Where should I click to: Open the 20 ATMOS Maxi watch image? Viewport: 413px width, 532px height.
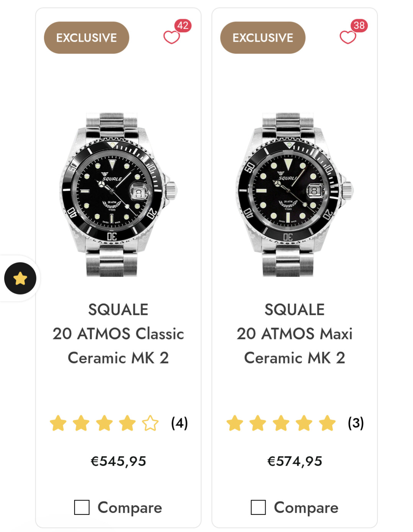tap(295, 195)
